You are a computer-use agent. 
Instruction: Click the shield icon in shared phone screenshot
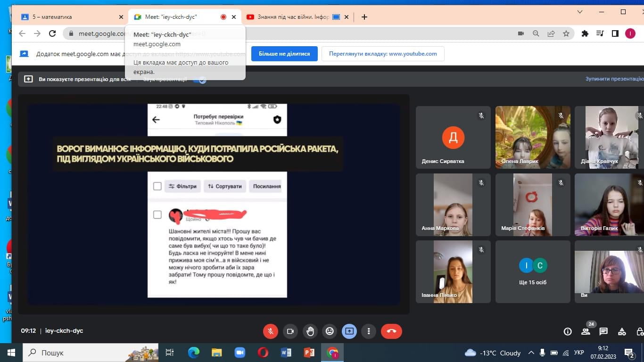(277, 120)
